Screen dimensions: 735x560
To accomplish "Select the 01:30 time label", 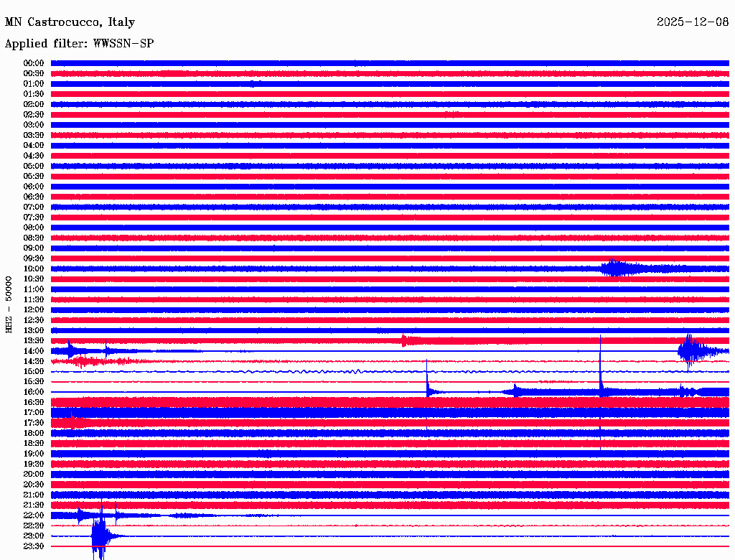I will (x=34, y=94).
